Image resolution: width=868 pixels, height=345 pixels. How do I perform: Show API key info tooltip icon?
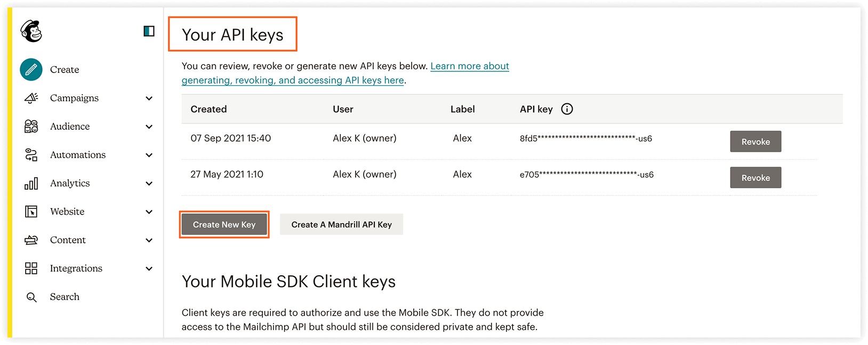pyautogui.click(x=567, y=109)
